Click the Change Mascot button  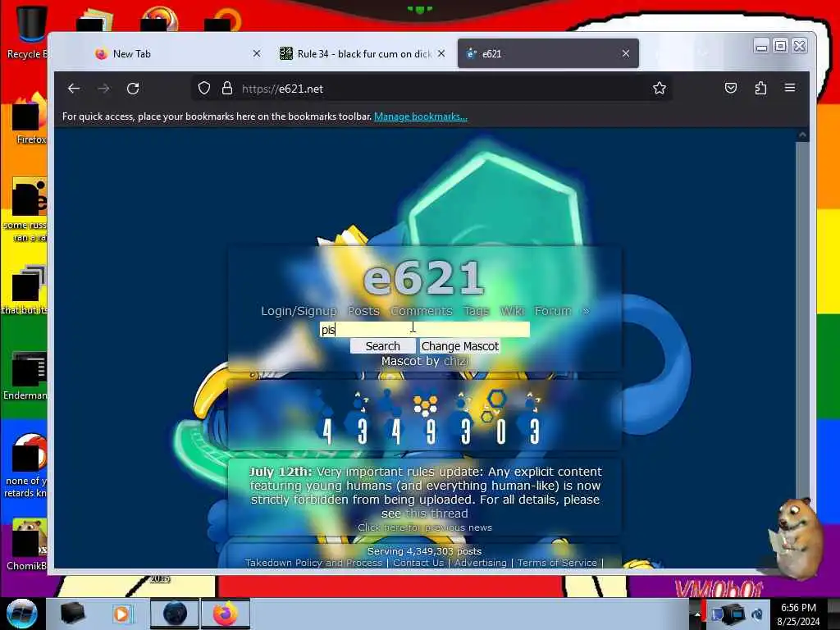pos(459,346)
